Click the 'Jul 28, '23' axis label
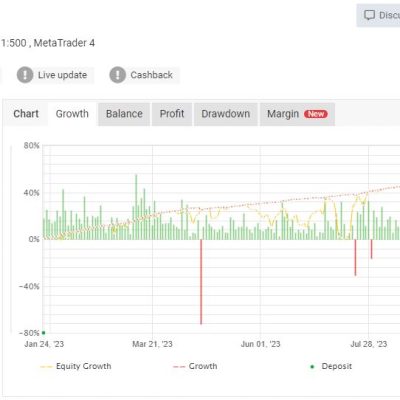The height and width of the screenshot is (400, 400). 369,344
